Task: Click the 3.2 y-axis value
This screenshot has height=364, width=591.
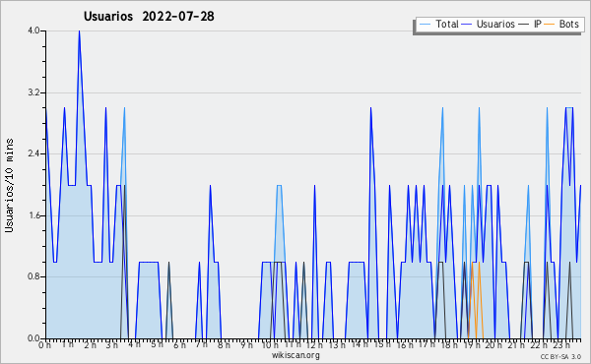Action: tap(33, 92)
